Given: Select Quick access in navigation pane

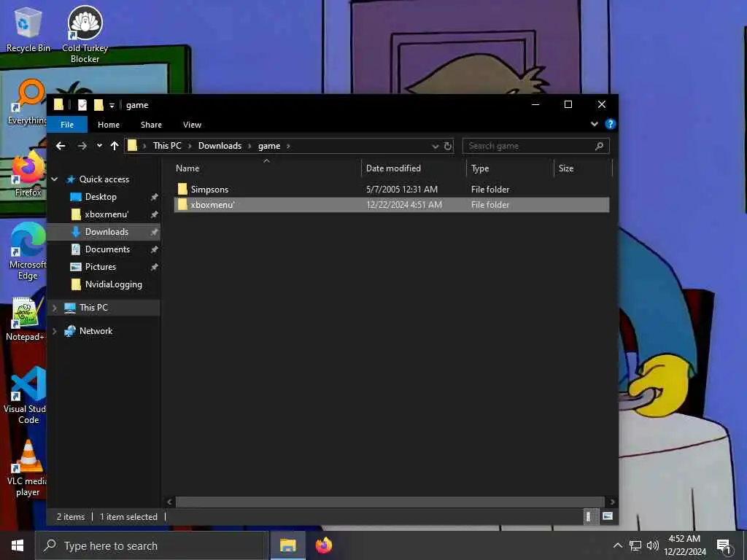Looking at the screenshot, I should [x=104, y=179].
